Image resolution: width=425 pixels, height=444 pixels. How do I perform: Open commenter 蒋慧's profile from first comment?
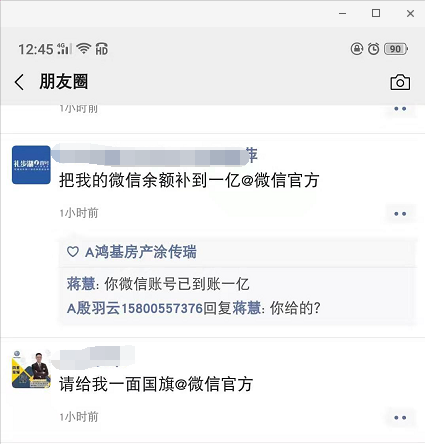(81, 284)
